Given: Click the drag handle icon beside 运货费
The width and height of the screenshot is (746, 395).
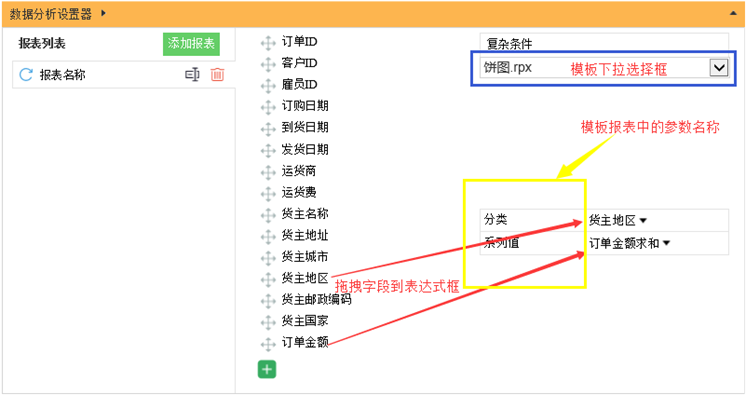Looking at the screenshot, I should click(268, 193).
